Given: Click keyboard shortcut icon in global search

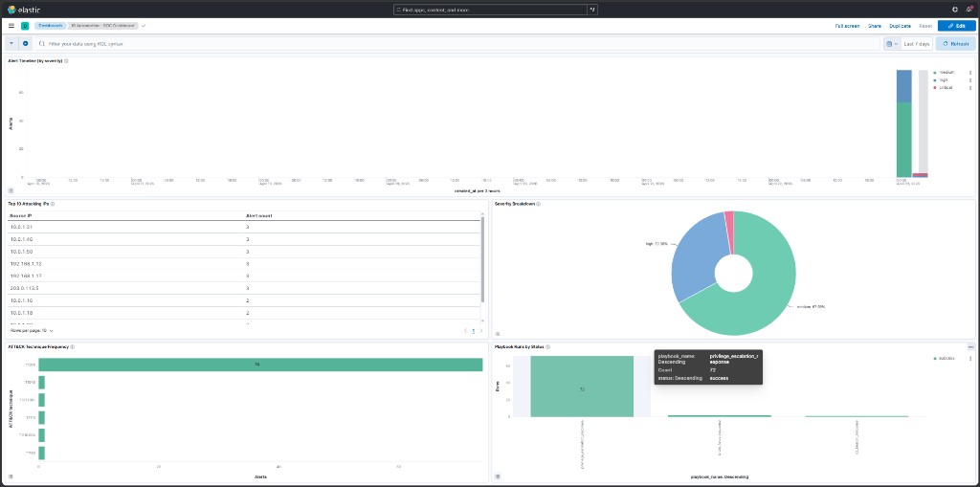Looking at the screenshot, I should pos(592,10).
